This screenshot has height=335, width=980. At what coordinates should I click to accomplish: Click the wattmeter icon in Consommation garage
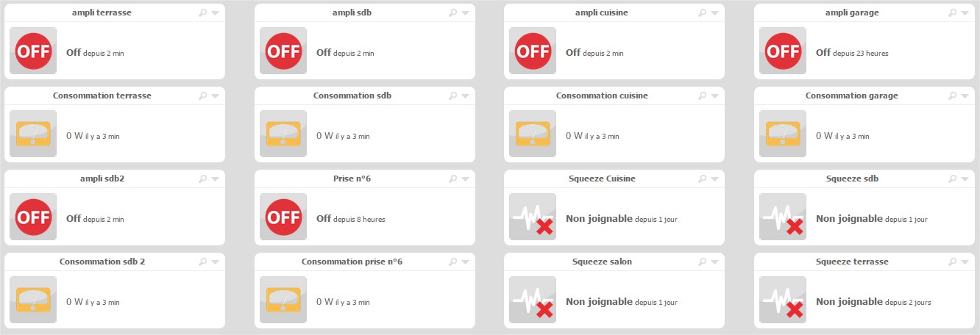pyautogui.click(x=783, y=134)
